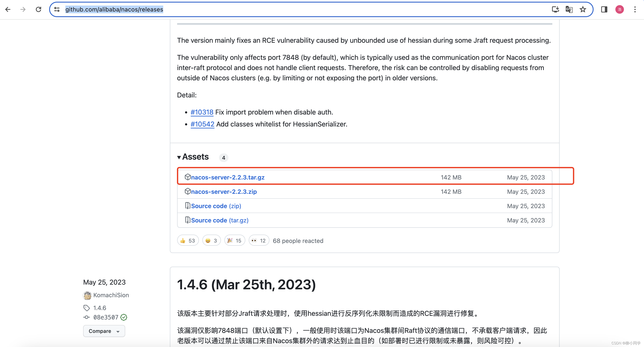The image size is (644, 347).
Task: Bookmark this page with the star icon
Action: [583, 9]
